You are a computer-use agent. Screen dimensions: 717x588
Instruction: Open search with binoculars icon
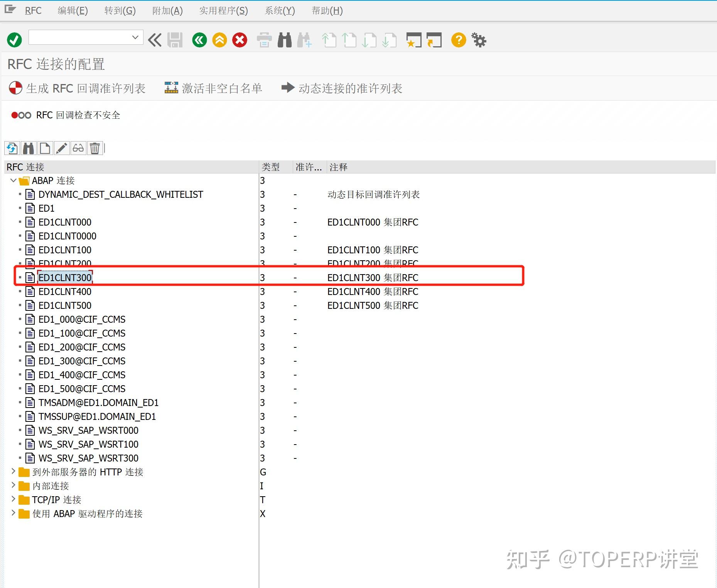(x=28, y=148)
